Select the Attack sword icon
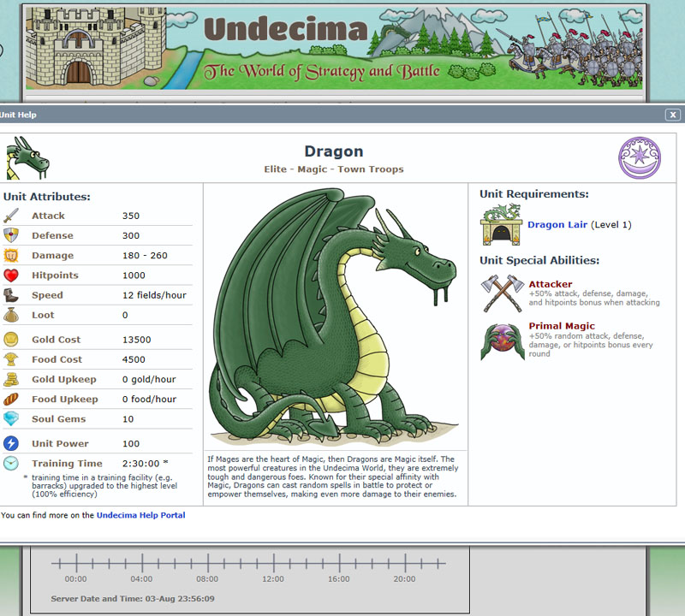Screen dimensions: 685x616 point(12,216)
